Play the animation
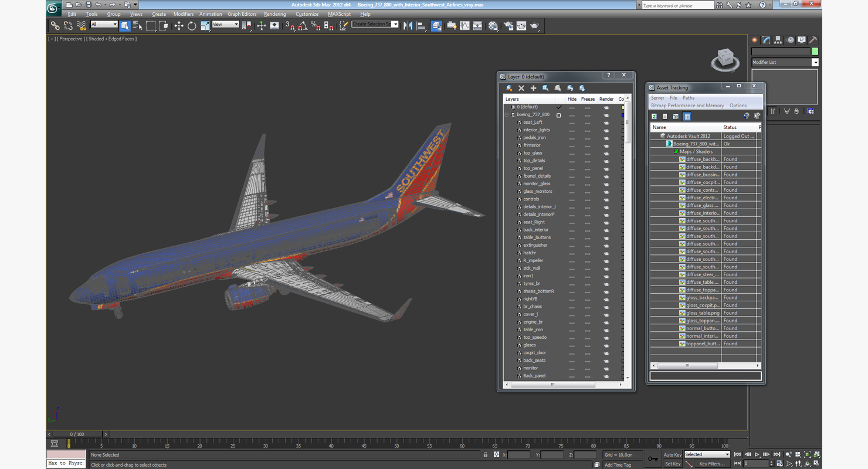This screenshot has width=868, height=469. [757, 454]
